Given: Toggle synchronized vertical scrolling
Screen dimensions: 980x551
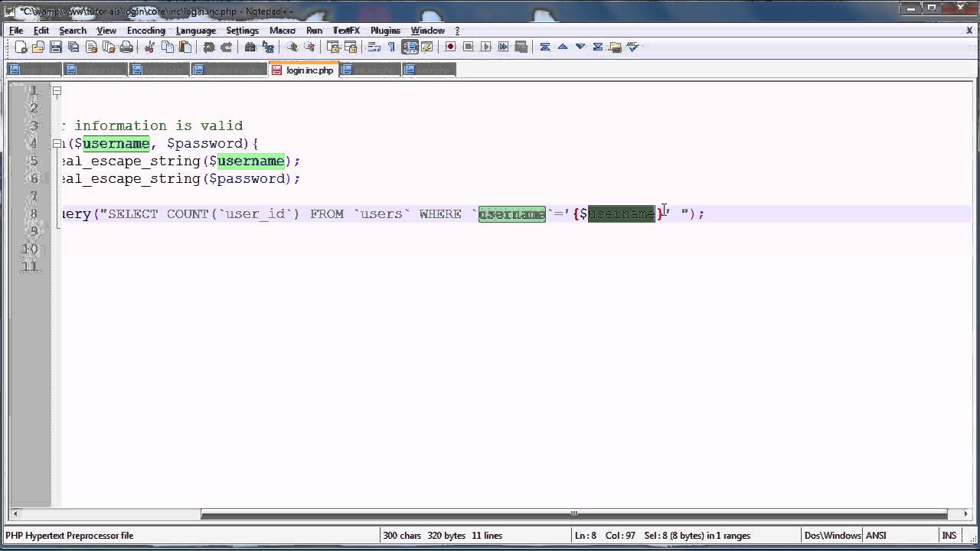Looking at the screenshot, I should click(333, 47).
